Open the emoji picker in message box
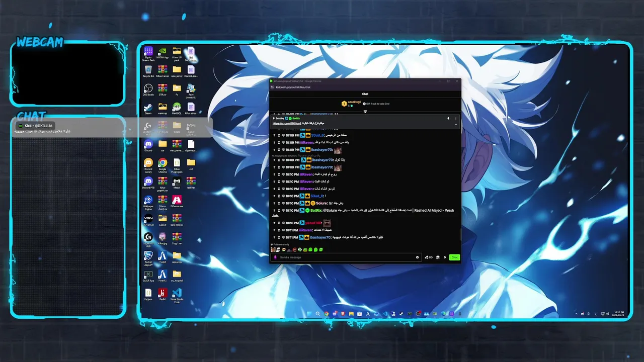644x362 pixels. pos(417,257)
